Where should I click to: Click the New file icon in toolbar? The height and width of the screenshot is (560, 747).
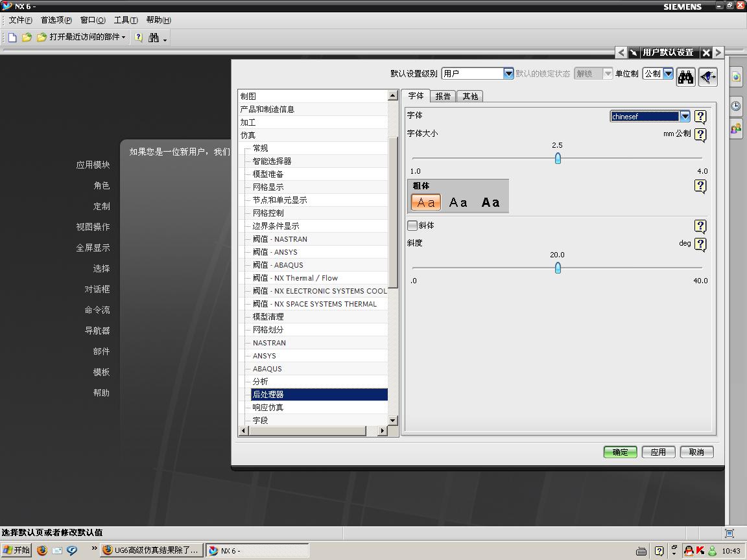(x=12, y=37)
